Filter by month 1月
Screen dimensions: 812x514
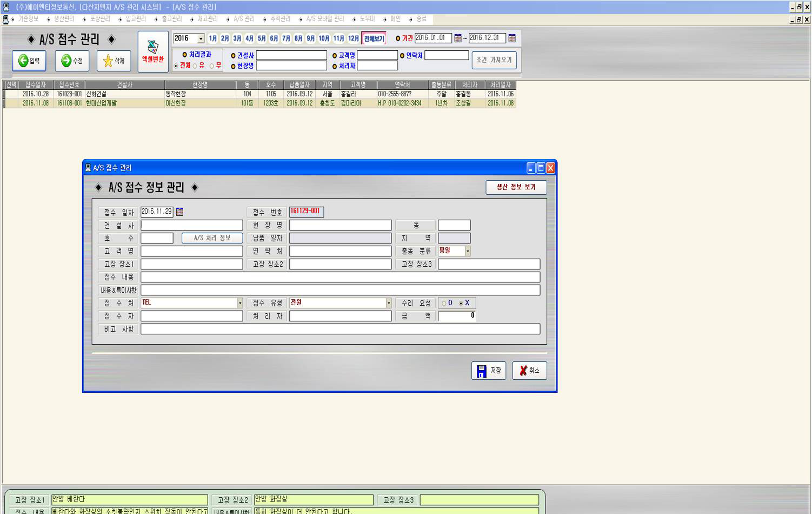212,38
